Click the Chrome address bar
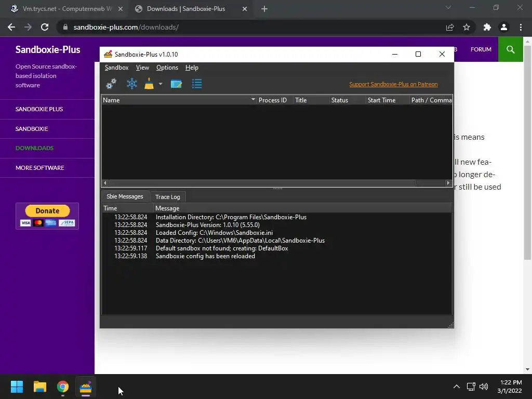The height and width of the screenshot is (399, 532). [x=251, y=27]
